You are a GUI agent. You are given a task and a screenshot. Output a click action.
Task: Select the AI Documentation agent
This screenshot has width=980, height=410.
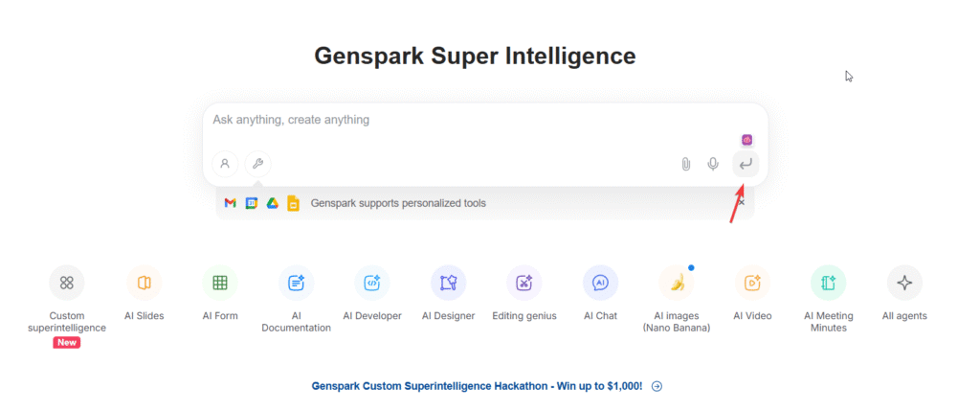[x=296, y=283]
